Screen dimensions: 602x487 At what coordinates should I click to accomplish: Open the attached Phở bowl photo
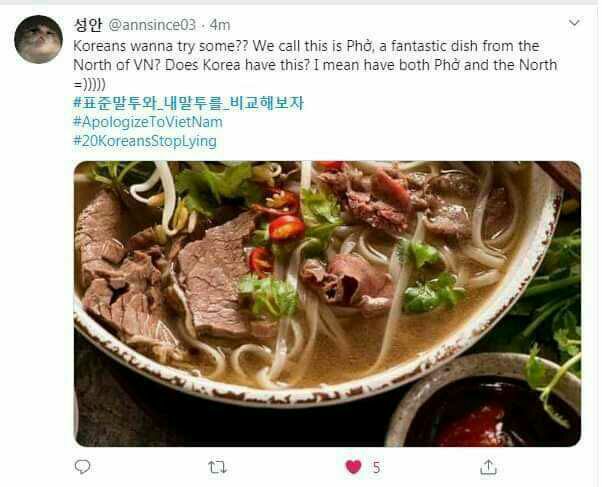tap(327, 303)
